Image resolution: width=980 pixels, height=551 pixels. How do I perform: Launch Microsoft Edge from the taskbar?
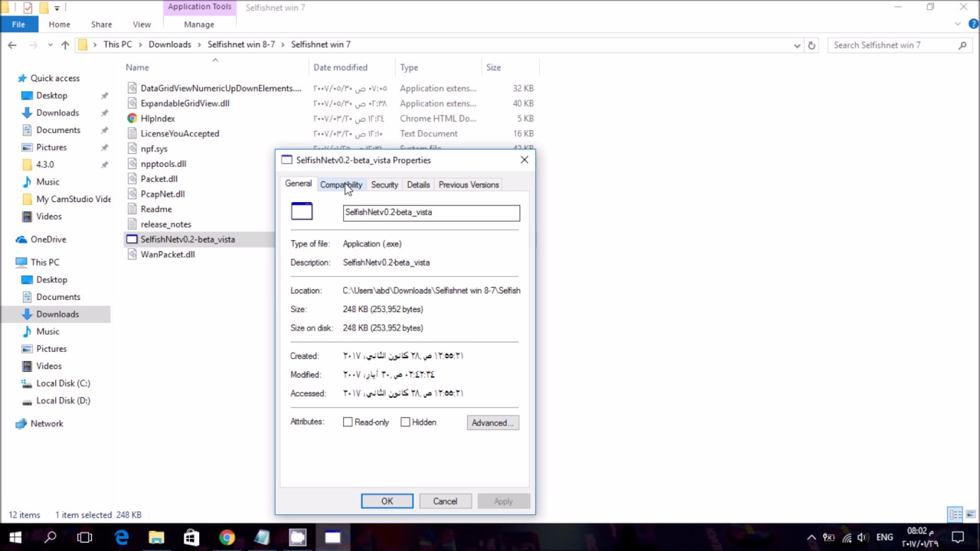pyautogui.click(x=122, y=537)
